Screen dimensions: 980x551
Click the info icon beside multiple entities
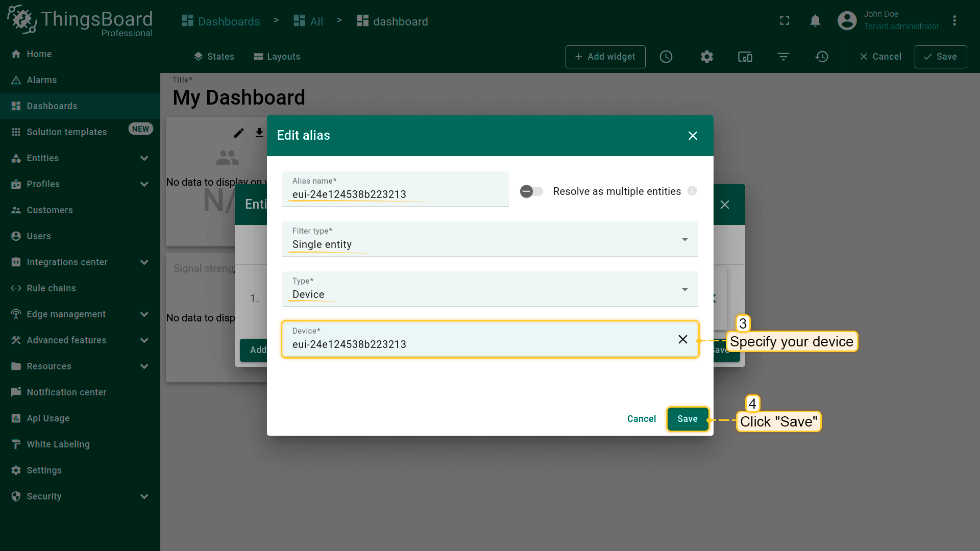(692, 191)
